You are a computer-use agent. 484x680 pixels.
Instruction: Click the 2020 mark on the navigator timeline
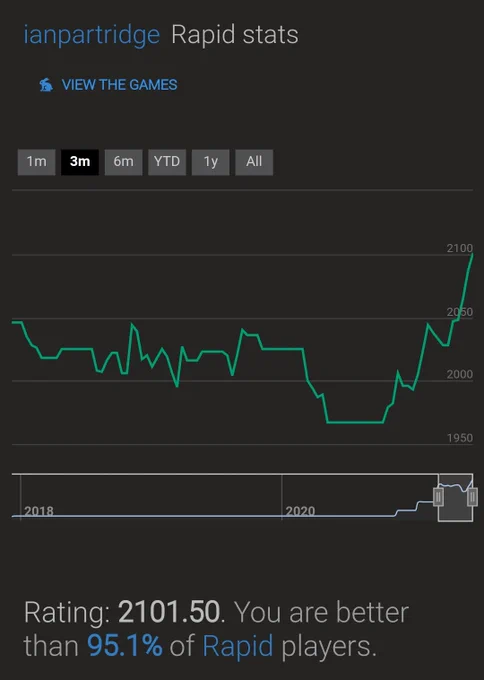coord(300,510)
